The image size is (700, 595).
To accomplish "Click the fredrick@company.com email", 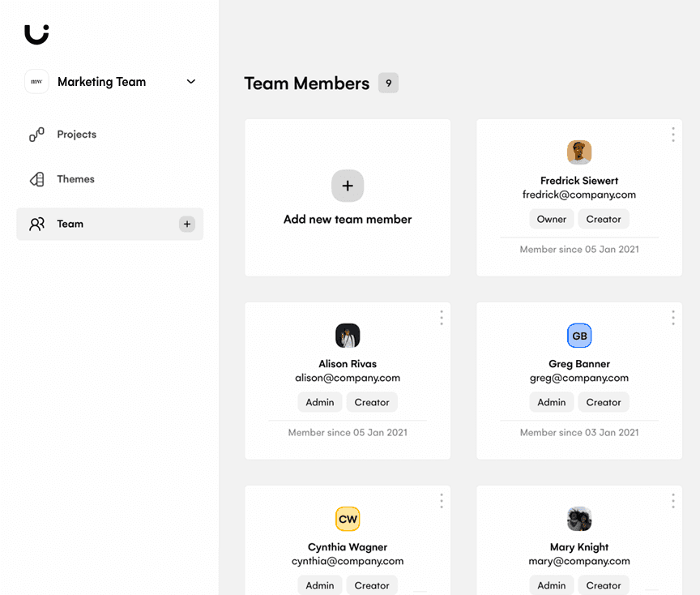I will click(579, 195).
